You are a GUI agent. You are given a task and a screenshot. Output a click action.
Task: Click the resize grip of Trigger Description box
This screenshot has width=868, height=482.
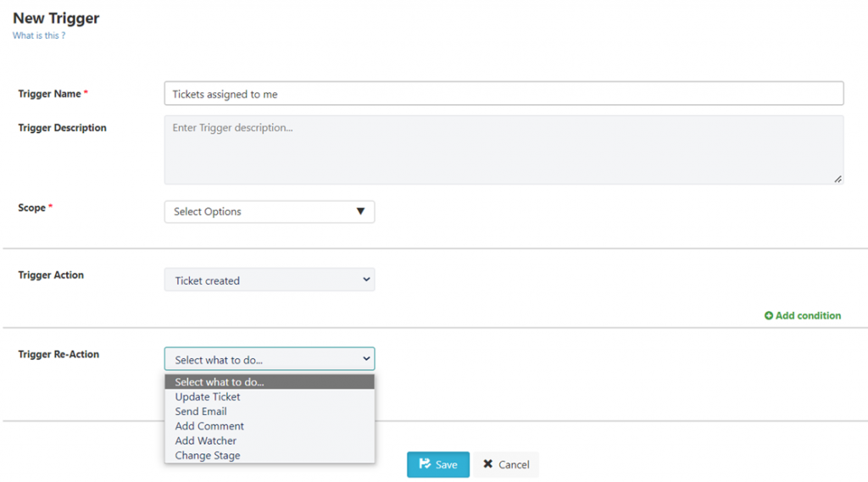(837, 179)
